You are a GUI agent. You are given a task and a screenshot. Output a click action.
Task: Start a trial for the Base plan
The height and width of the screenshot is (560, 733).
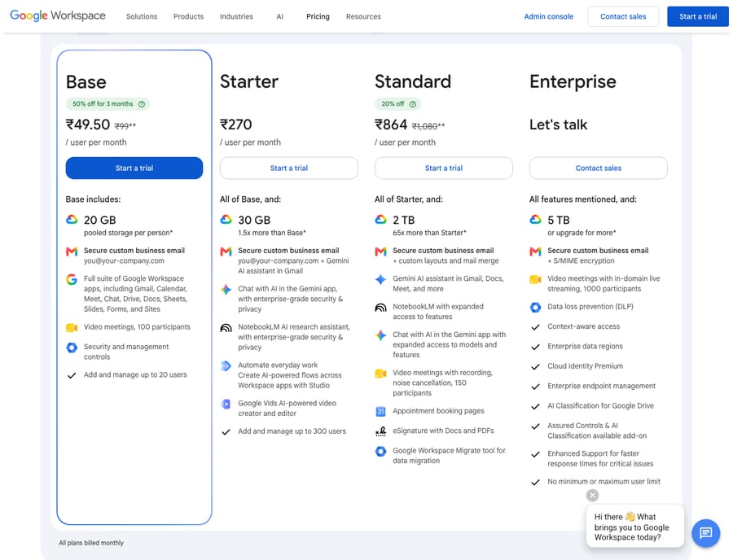pos(134,168)
